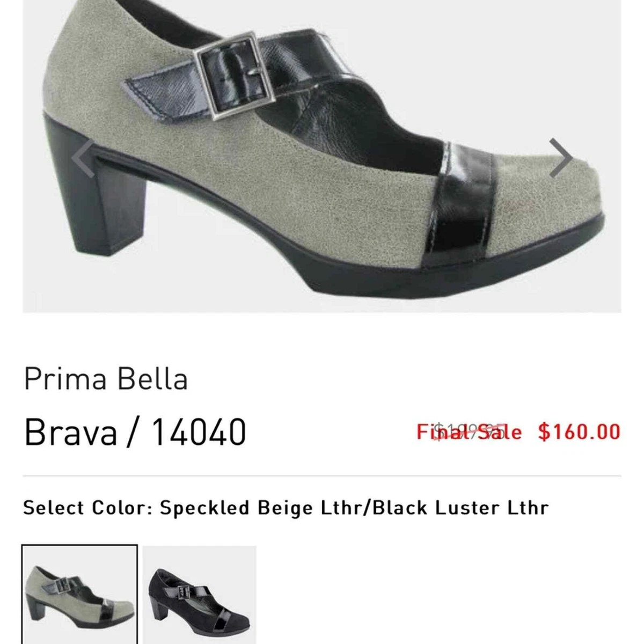The height and width of the screenshot is (644, 644).
Task: Click the horizontal divider below product title
Action: 322,475
